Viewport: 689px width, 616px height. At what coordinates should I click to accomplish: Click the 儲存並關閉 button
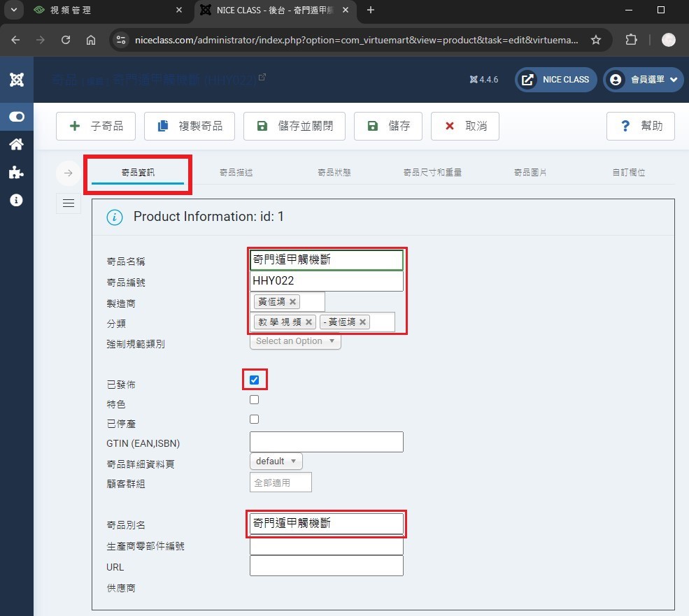point(294,127)
